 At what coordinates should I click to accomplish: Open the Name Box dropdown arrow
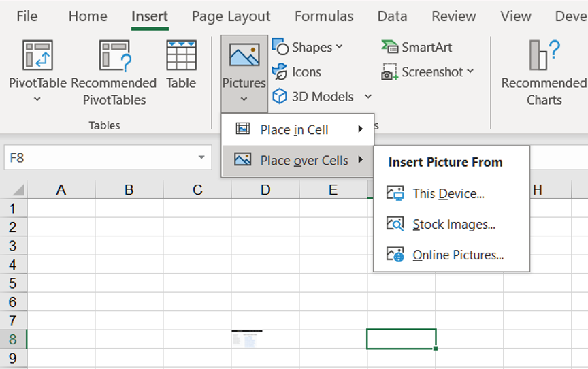[201, 158]
